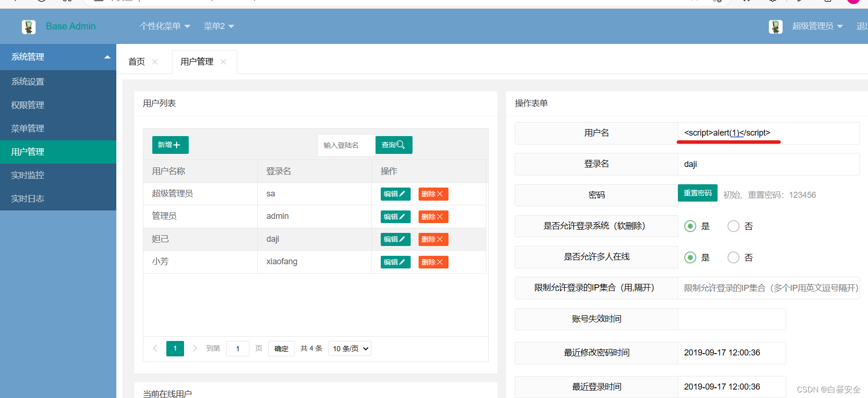
Task: Go to previous page arrow in pagination
Action: (155, 348)
